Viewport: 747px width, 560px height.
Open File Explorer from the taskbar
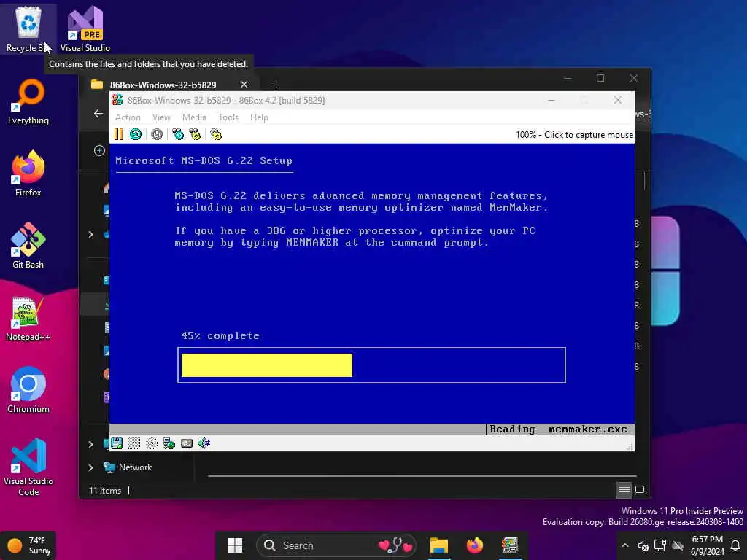pyautogui.click(x=438, y=545)
